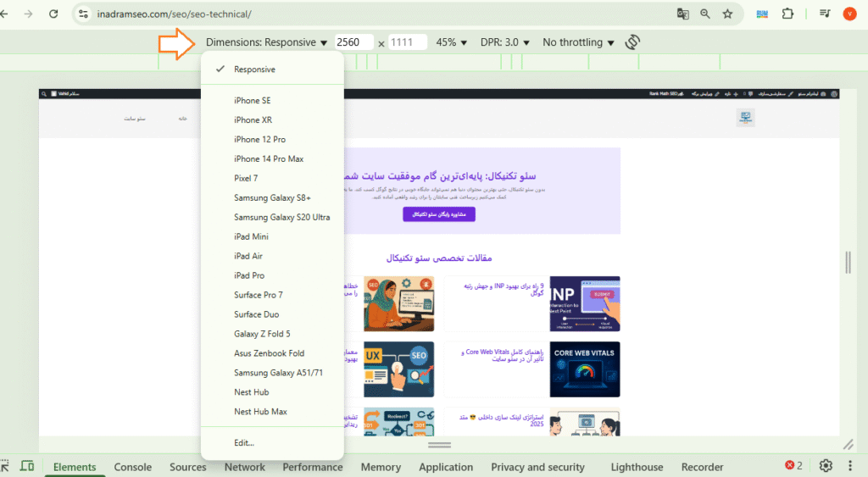Open the INP article thumbnail
The width and height of the screenshot is (868, 477).
pyautogui.click(x=585, y=304)
